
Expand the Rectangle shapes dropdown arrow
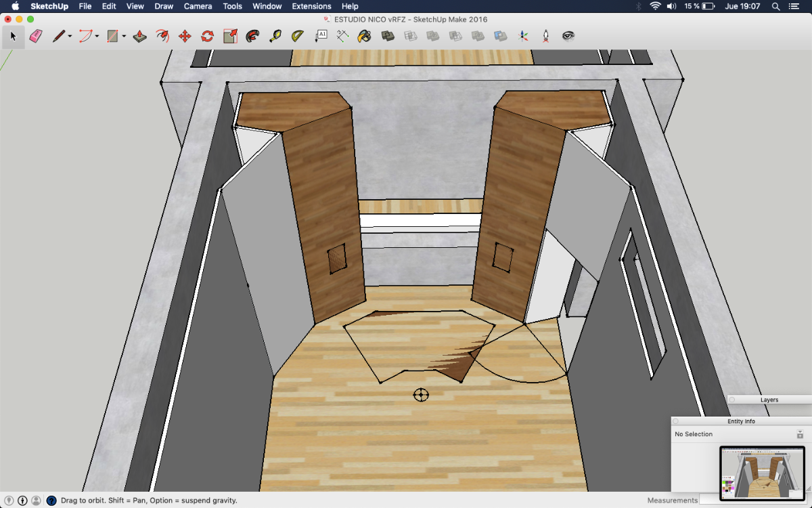click(x=124, y=37)
